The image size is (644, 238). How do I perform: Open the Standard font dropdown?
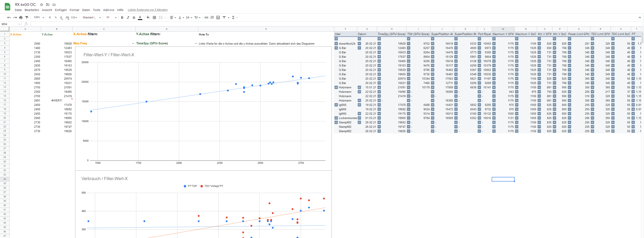coord(92,18)
